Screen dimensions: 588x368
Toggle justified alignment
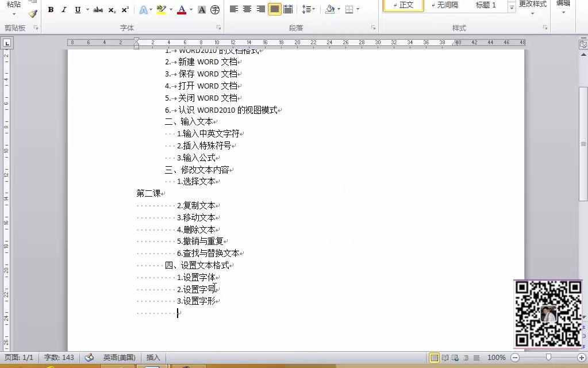[x=274, y=10]
